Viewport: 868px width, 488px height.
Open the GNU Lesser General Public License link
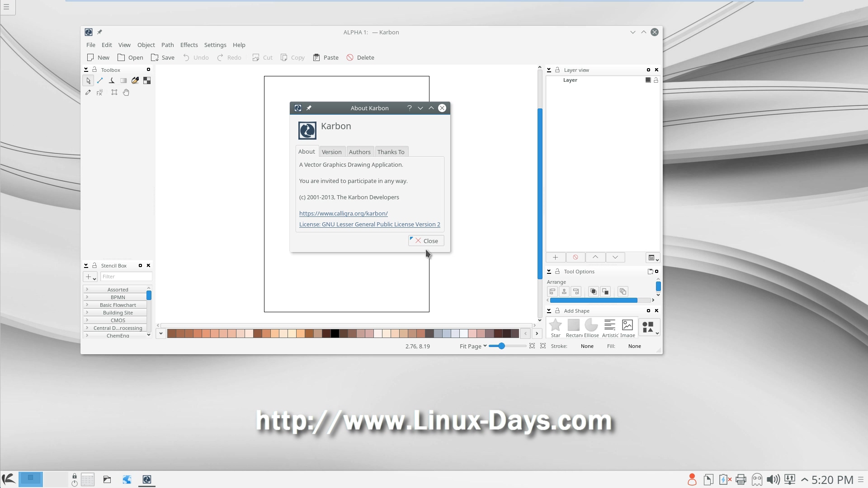click(x=370, y=224)
